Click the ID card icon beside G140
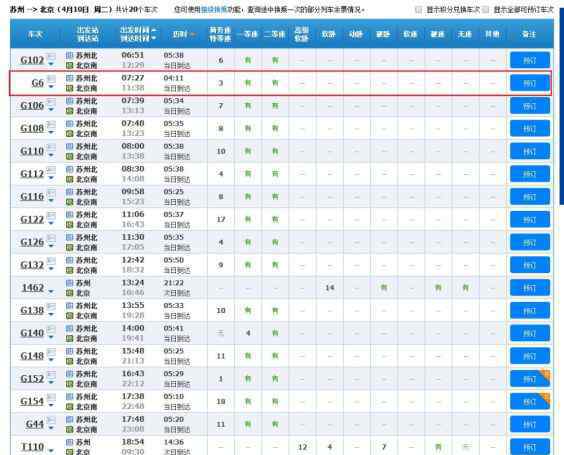Image resolution: width=564 pixels, height=455 pixels. pos(51,329)
